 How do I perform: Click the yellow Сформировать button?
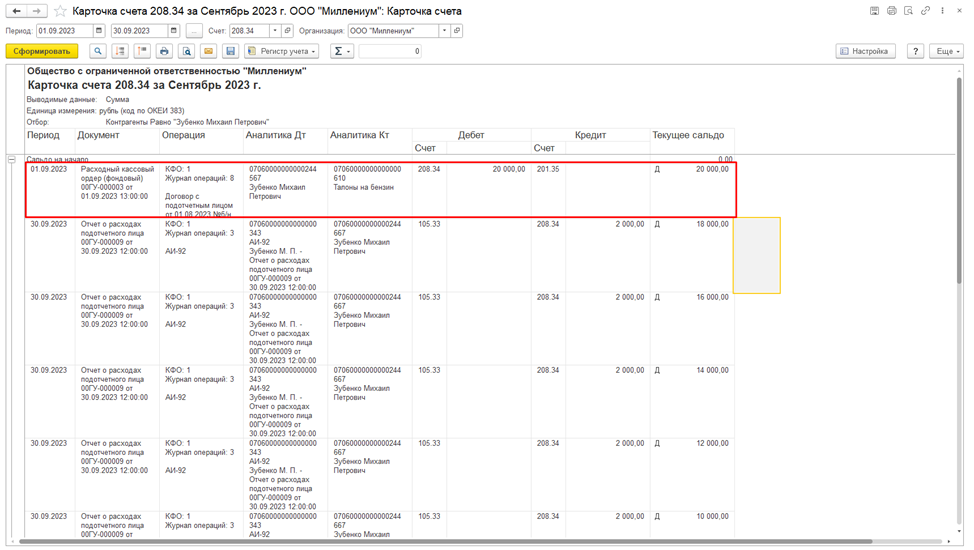click(42, 51)
